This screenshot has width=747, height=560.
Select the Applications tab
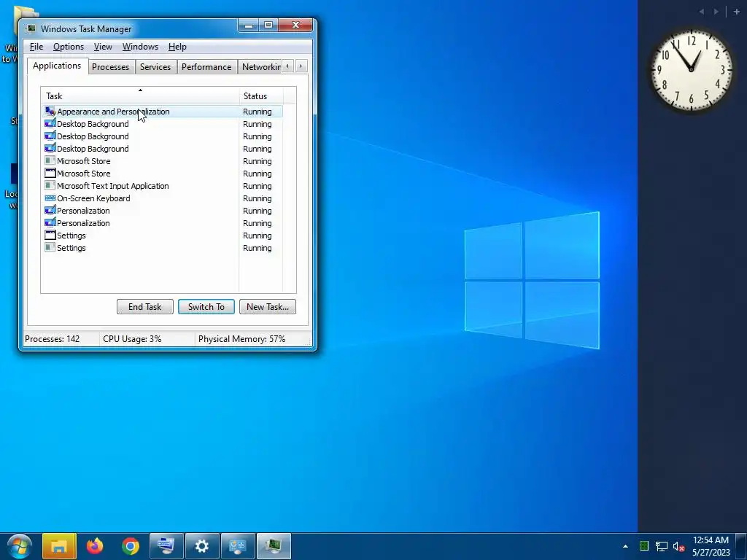(x=57, y=66)
